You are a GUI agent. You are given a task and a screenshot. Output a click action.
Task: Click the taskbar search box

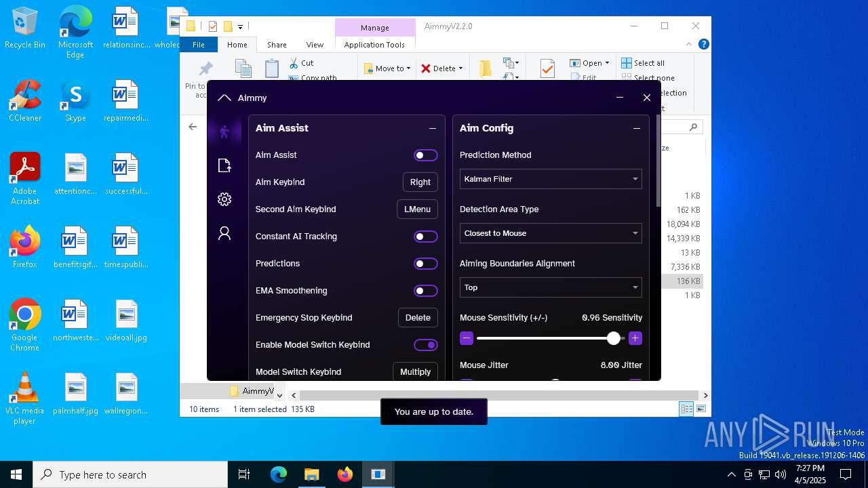point(130,474)
